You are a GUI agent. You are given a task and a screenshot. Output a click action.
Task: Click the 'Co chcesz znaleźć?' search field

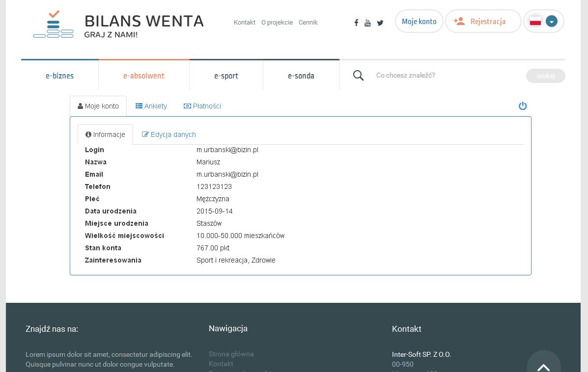(447, 75)
